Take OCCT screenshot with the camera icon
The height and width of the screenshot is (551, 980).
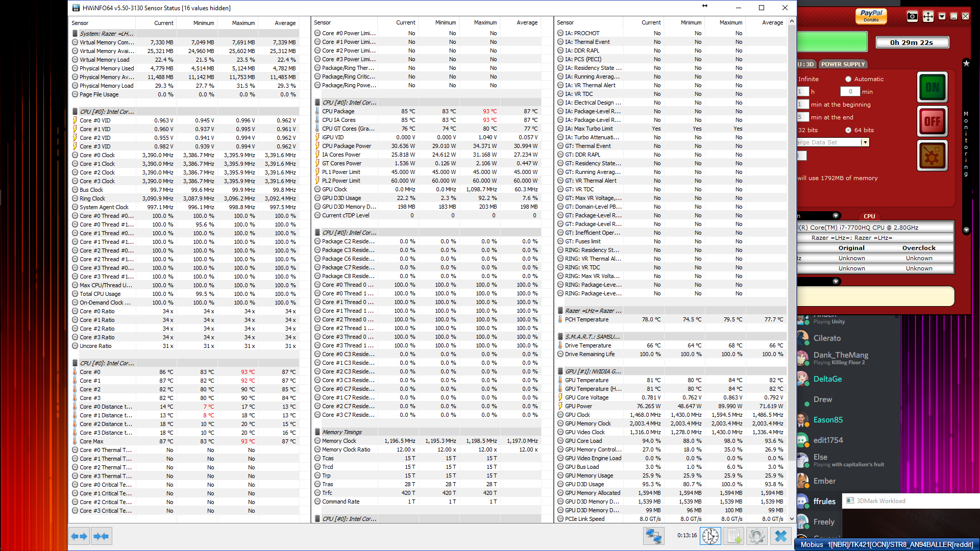(x=912, y=16)
